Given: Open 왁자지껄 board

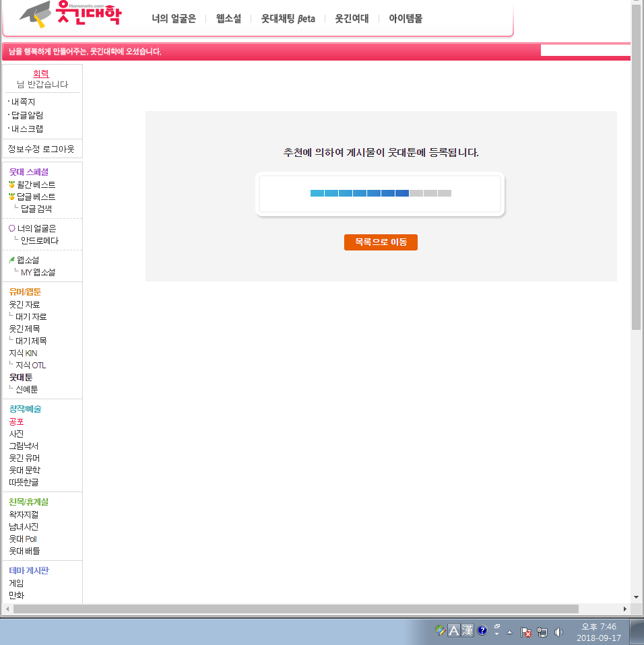Looking at the screenshot, I should [x=24, y=514].
